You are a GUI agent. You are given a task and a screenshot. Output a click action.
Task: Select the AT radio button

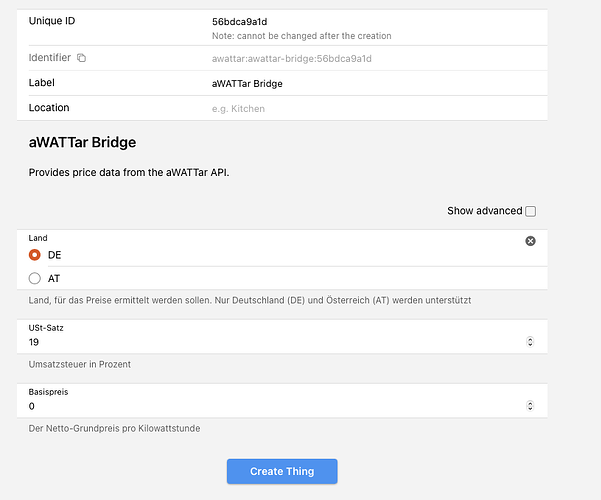pos(34,278)
